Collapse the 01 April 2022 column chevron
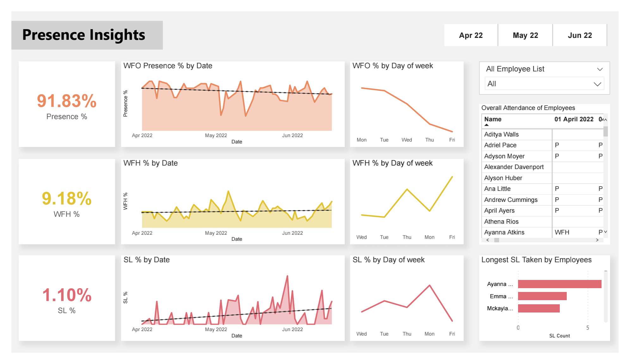 point(605,119)
